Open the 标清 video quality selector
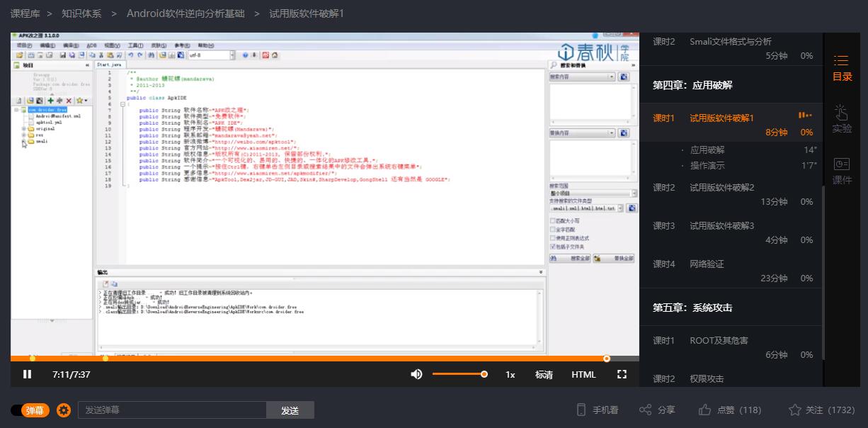 tap(544, 374)
